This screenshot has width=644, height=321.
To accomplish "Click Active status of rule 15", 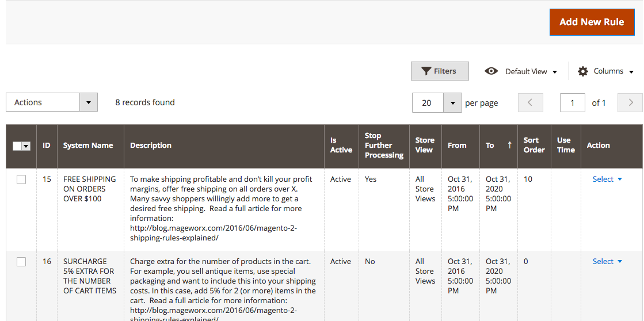I will tap(341, 179).
